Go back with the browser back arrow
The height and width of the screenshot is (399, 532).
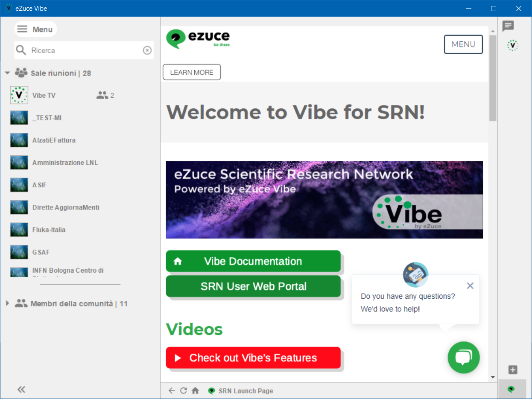172,390
